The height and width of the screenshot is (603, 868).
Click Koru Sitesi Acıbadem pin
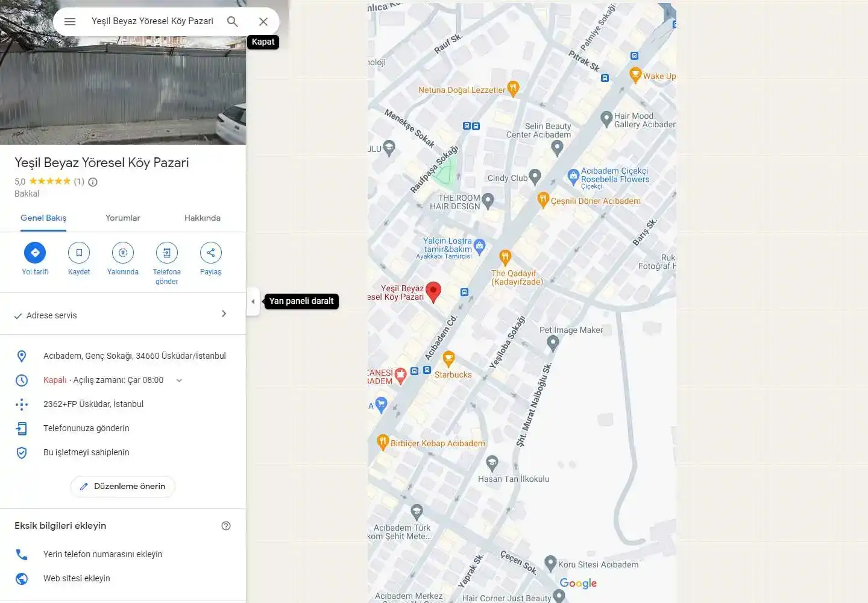point(550,563)
